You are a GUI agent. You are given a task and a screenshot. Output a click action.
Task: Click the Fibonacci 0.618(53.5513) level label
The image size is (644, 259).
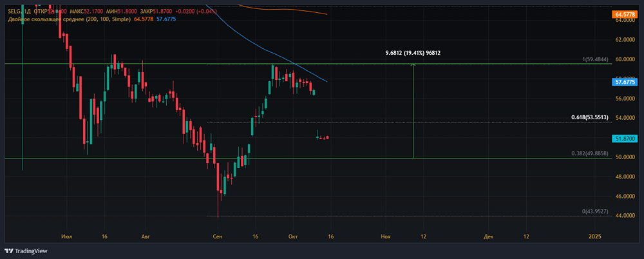pos(590,117)
